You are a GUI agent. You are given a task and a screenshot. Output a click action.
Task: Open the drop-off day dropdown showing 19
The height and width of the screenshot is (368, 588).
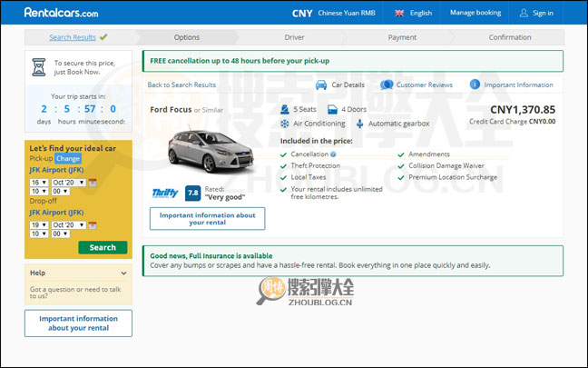pyautogui.click(x=39, y=225)
